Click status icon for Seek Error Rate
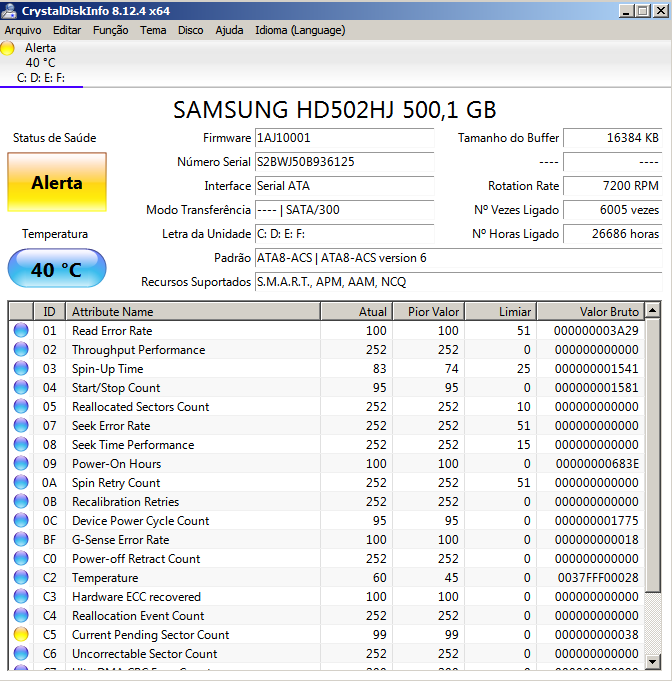Viewport: 672px width, 681px height. (21, 426)
